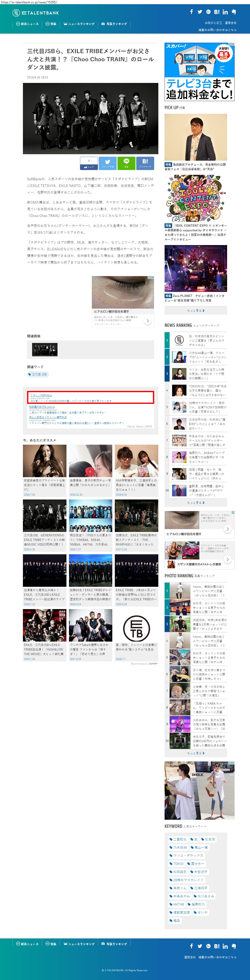Screen dimensions: 250x980
Task: Open recommended article AAA宇野実彩子
Action: [x=137, y=470]
